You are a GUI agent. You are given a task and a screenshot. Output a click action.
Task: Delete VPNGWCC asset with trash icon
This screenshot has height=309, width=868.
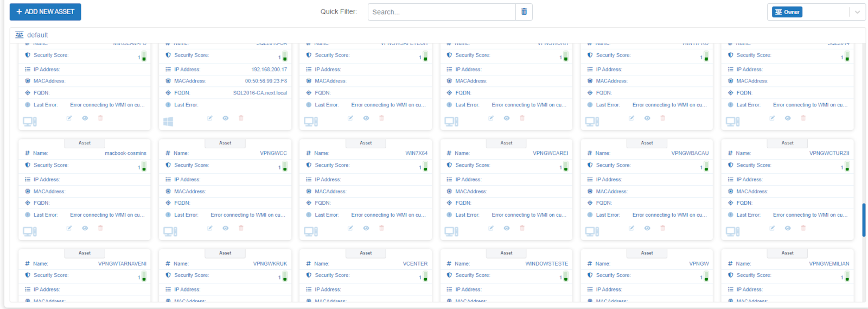(x=241, y=228)
